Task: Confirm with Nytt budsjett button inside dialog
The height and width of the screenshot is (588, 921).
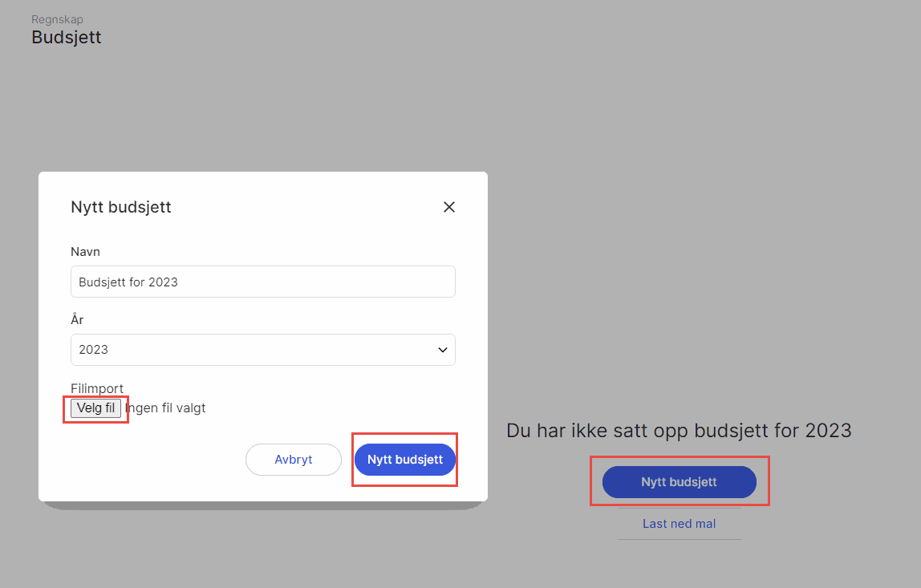Action: click(x=404, y=460)
